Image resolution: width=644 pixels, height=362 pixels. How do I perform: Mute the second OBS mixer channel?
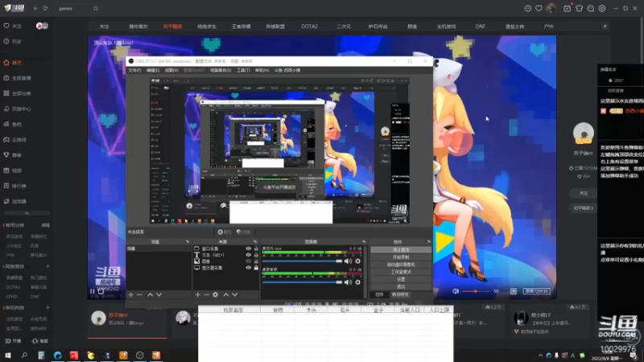point(349,282)
